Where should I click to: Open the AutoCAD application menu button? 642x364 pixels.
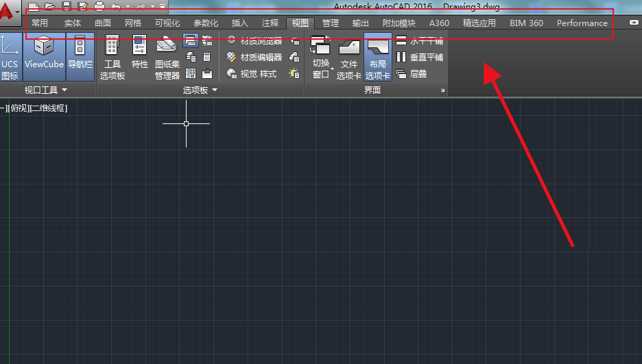[x=10, y=11]
